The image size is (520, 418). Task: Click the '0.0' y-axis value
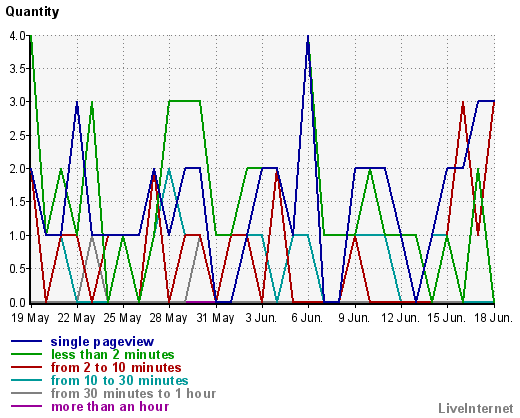click(18, 303)
